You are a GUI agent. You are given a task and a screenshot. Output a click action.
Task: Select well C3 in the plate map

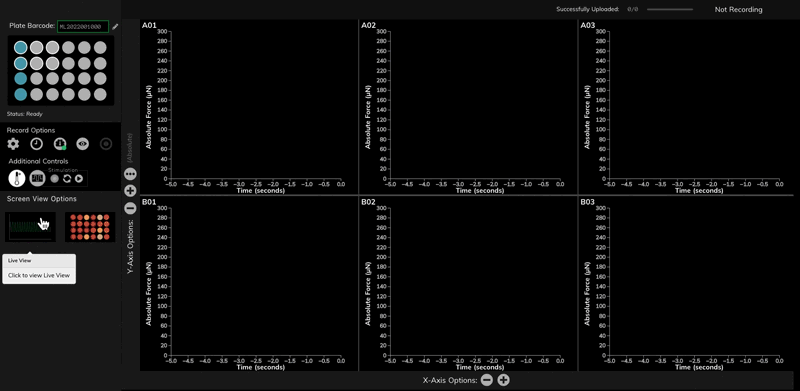click(x=52, y=79)
